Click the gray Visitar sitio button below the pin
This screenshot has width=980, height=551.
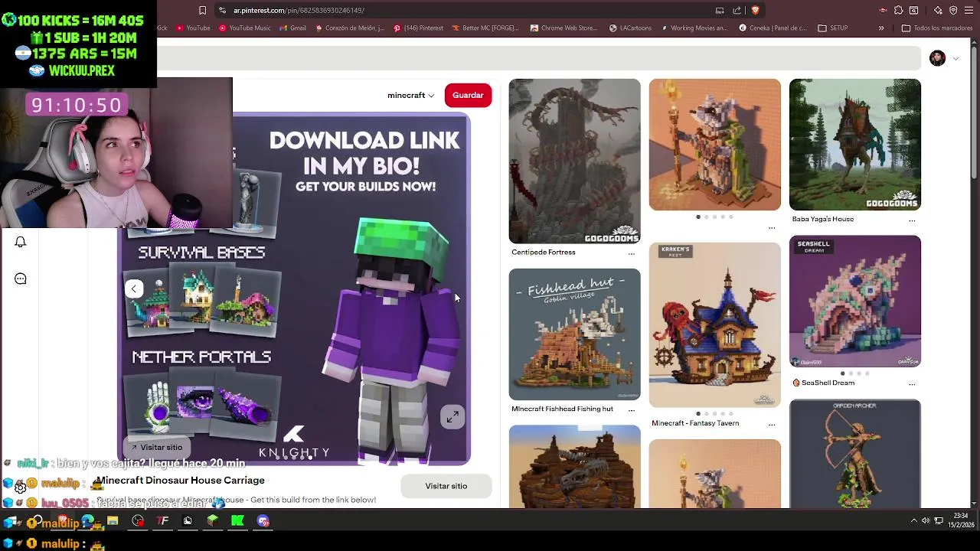coord(446,486)
